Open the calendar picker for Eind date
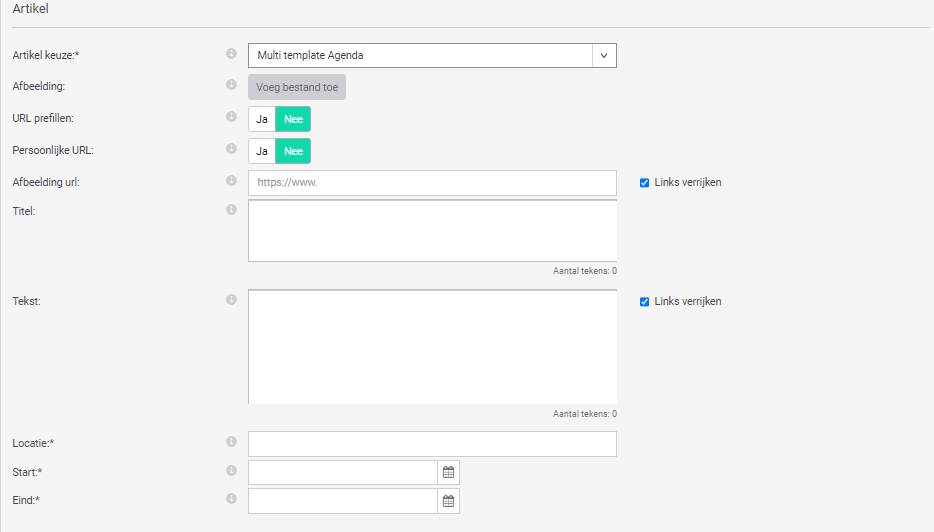The width and height of the screenshot is (934, 532). click(448, 501)
